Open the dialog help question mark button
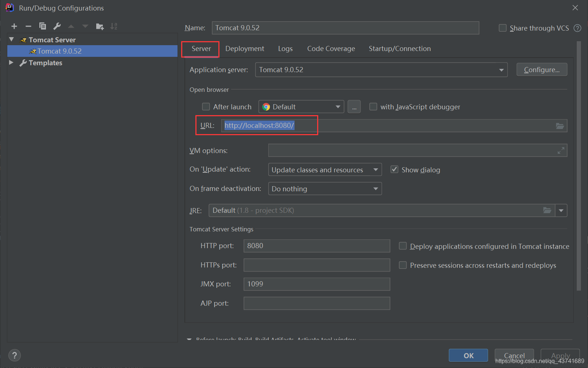Viewport: 588px width, 368px height. pos(15,355)
